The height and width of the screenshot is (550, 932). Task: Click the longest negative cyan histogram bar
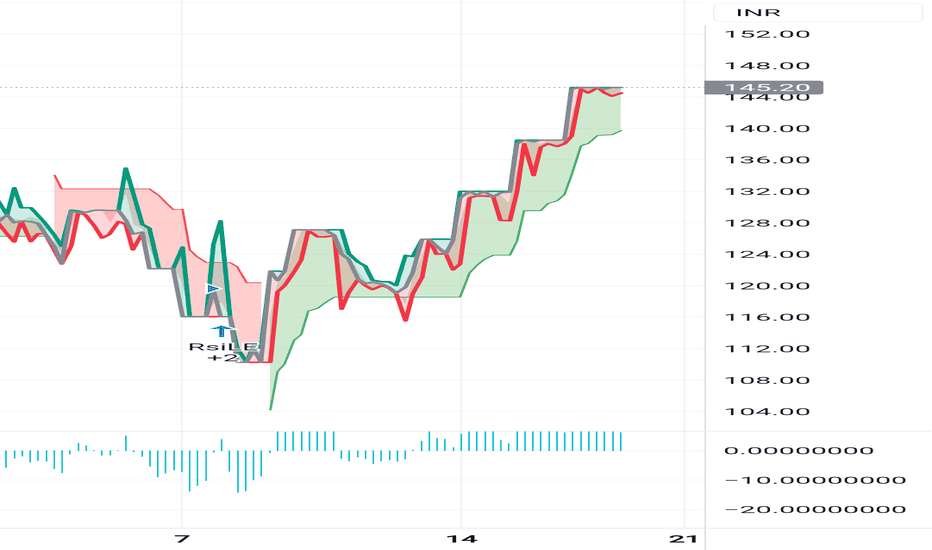[x=238, y=472]
